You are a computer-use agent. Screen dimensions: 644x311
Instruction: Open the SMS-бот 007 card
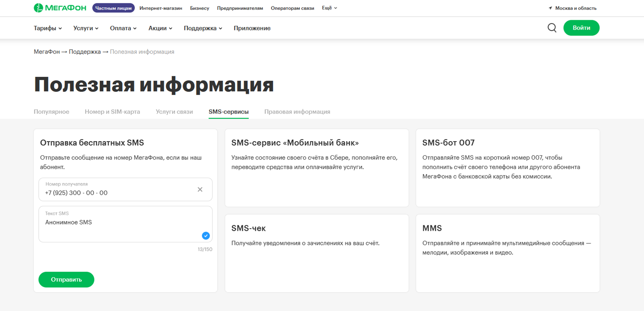[508, 168]
